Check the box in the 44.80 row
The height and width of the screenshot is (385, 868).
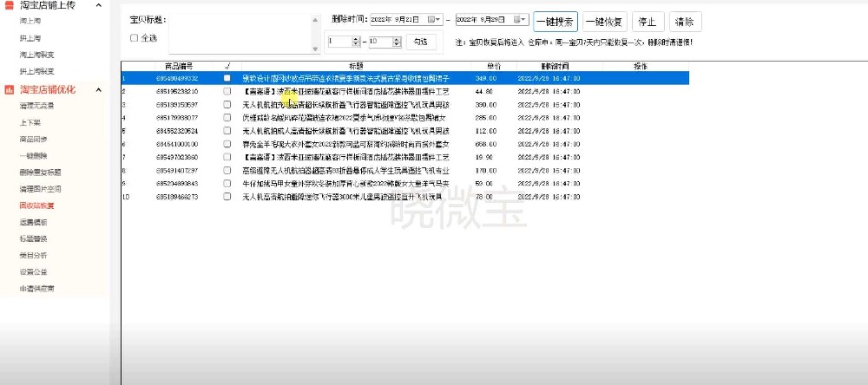[x=227, y=91]
